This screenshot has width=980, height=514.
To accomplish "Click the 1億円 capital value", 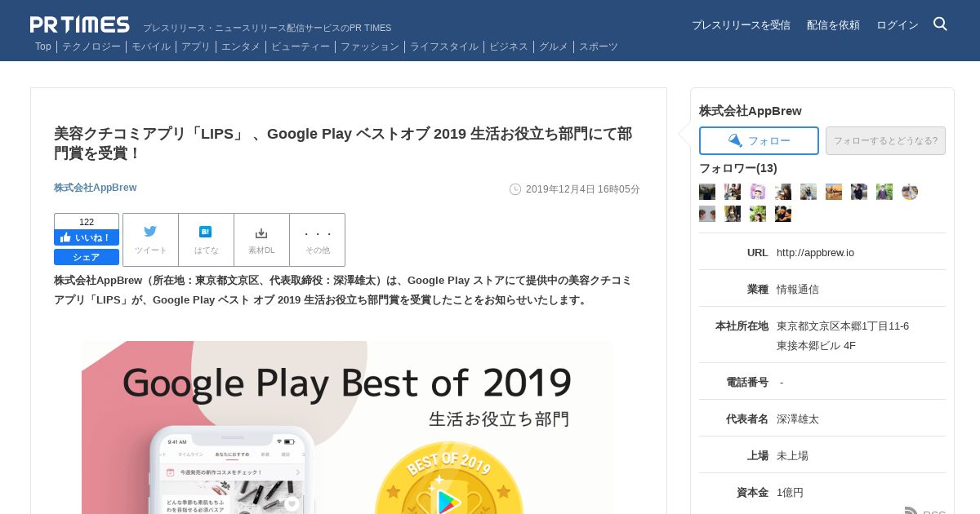I will click(790, 493).
